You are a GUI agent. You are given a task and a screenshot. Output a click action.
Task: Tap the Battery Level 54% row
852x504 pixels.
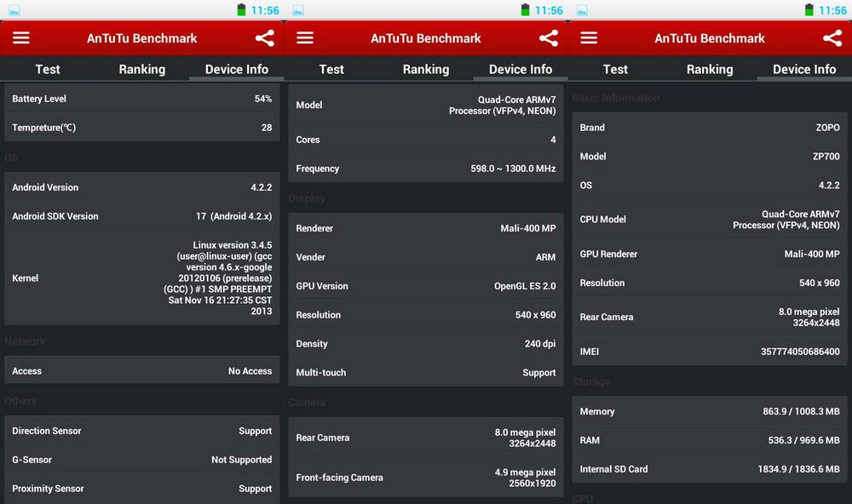pos(141,98)
